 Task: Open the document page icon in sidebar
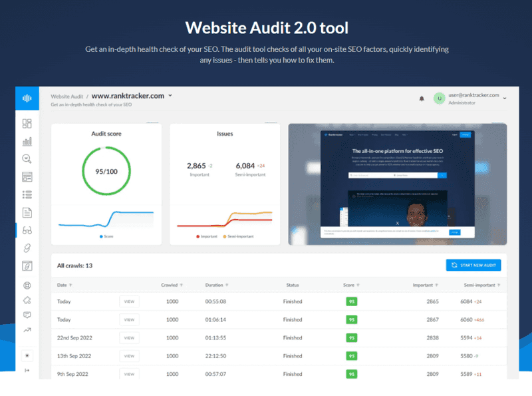pos(27,212)
